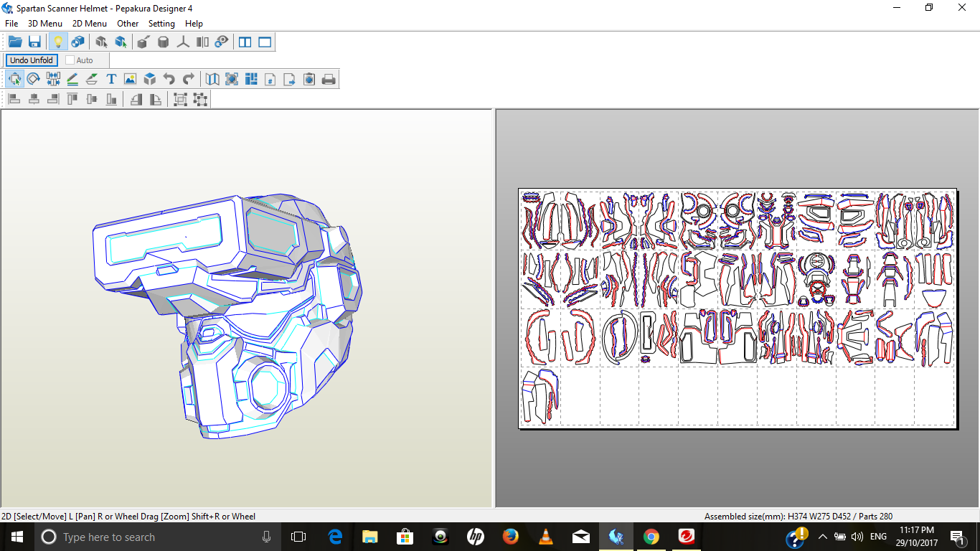The image size is (980, 551).
Task: Open the Action Center notifications icon
Action: (957, 537)
